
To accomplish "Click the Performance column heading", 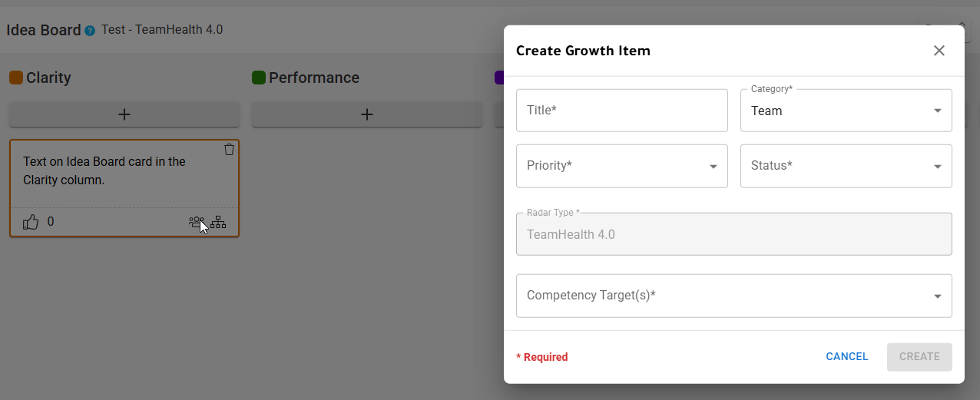I will click(314, 78).
